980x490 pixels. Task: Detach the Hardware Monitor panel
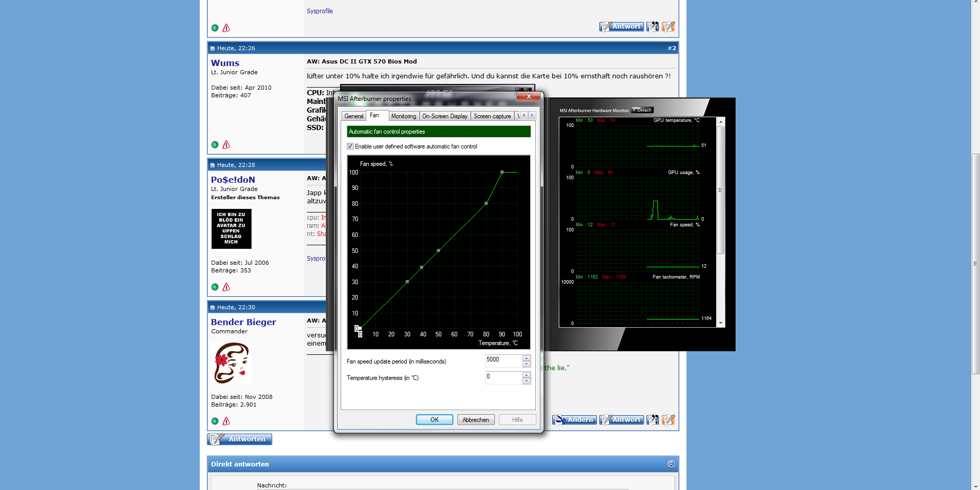tap(642, 110)
